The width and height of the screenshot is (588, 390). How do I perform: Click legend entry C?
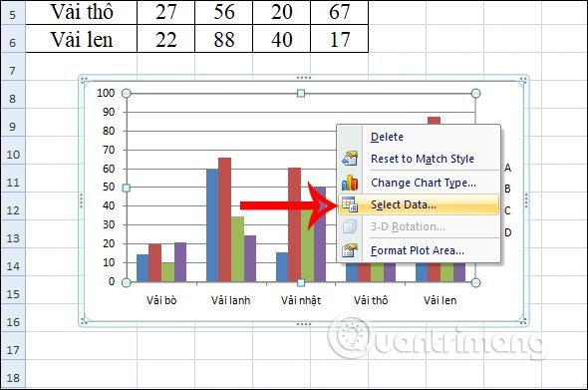click(x=507, y=210)
